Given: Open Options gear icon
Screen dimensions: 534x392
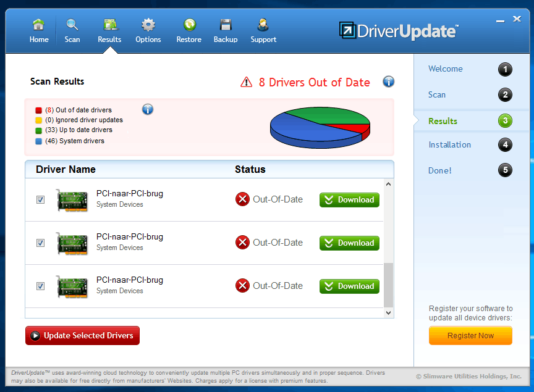Looking at the screenshot, I should pyautogui.click(x=148, y=25).
